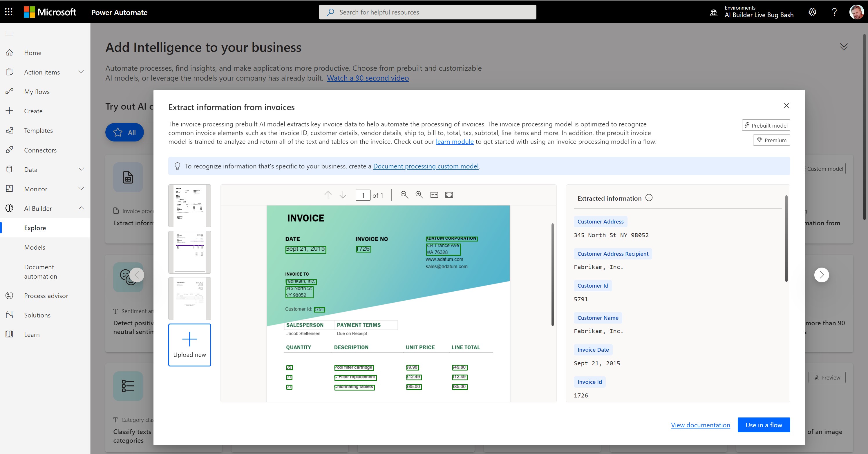Image resolution: width=868 pixels, height=454 pixels.
Task: Click the page number input box
Action: [x=363, y=195]
